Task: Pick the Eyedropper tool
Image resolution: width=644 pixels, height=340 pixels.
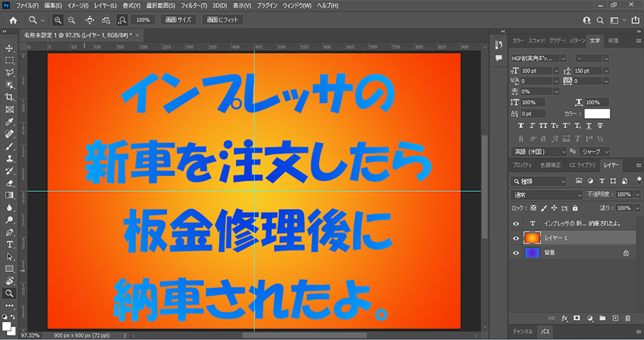Action: click(9, 121)
